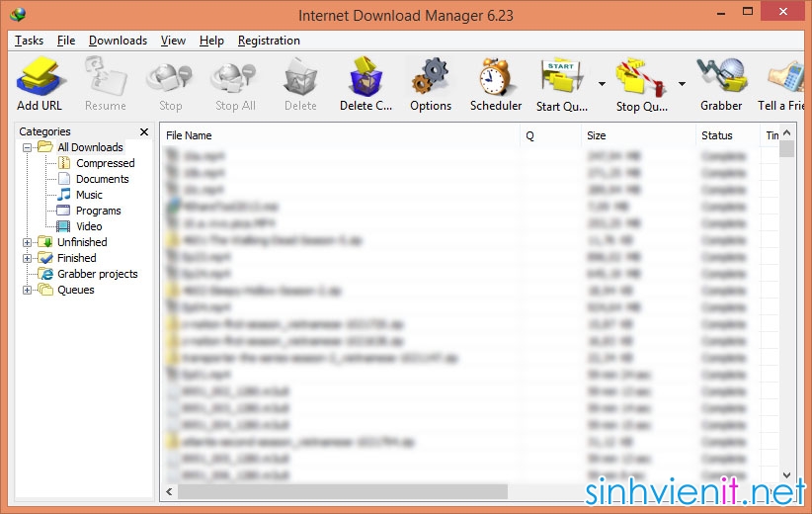The image size is (812, 514).
Task: Click the Stop Queue icon
Action: click(641, 78)
